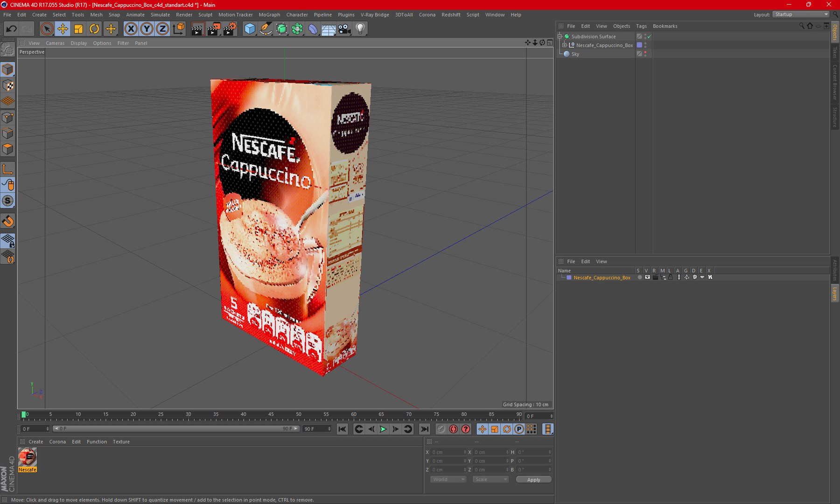Toggle Y axis lock

(x=147, y=29)
